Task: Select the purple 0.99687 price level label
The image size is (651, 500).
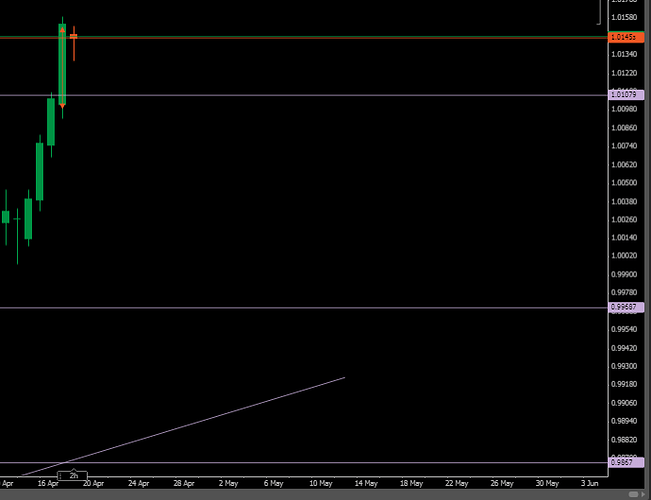Action: [626, 307]
